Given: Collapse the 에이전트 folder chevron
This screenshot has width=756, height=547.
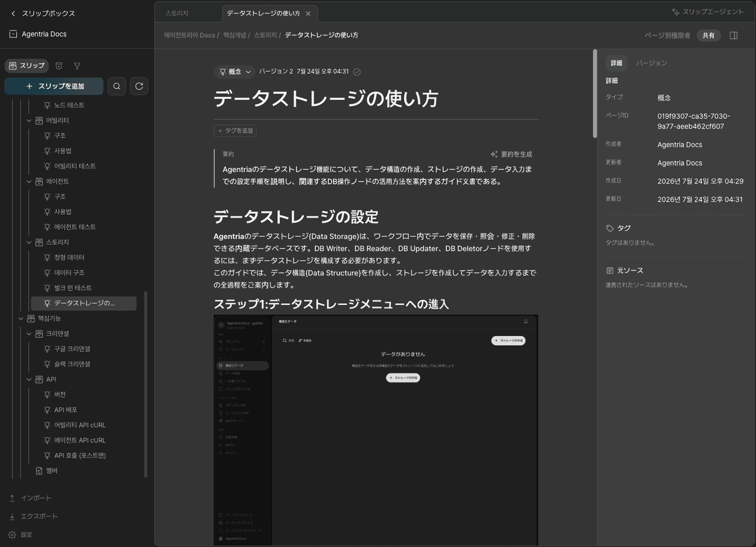Looking at the screenshot, I should (29, 181).
